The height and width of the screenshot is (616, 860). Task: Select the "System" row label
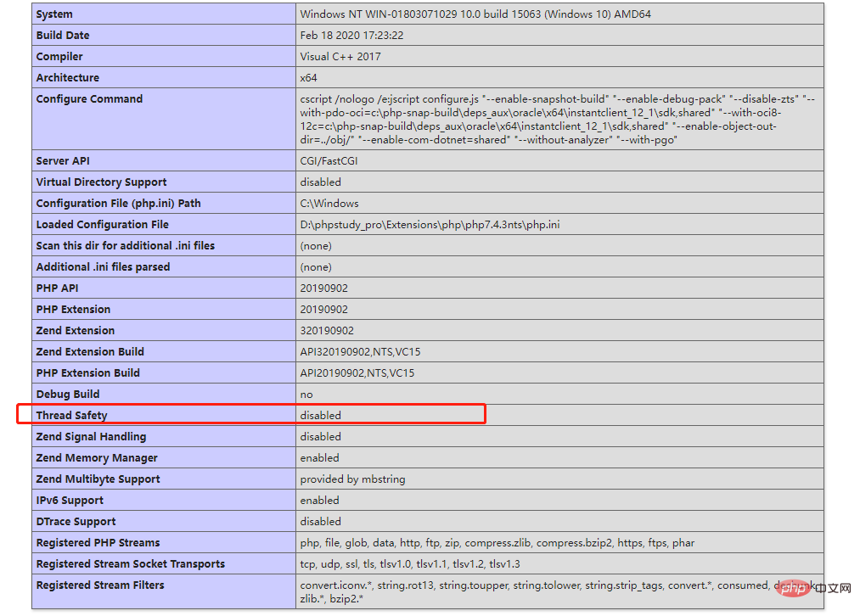coord(54,14)
